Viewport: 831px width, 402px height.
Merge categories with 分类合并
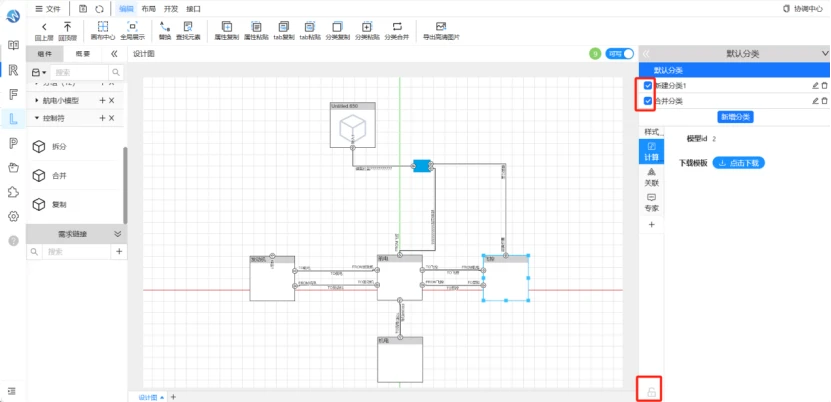coord(397,31)
